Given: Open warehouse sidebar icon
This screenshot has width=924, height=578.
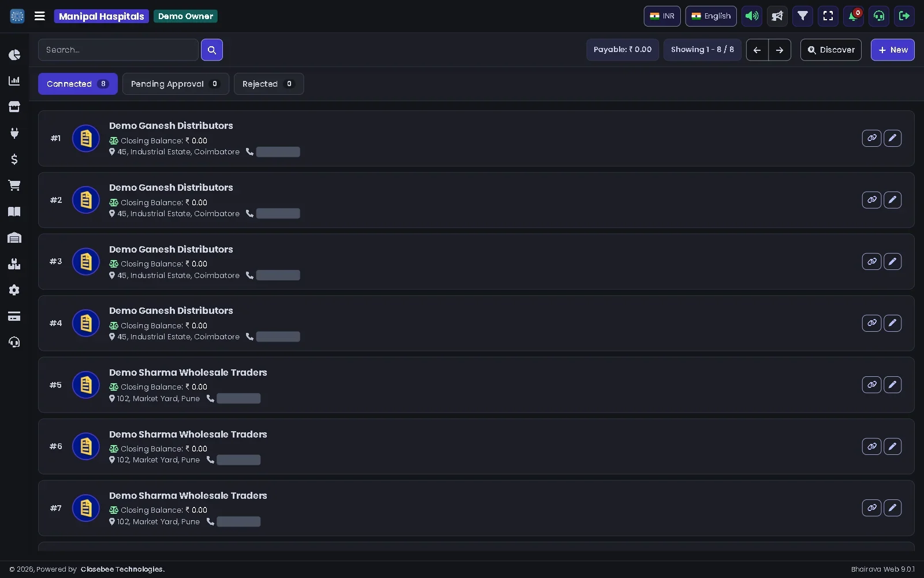Looking at the screenshot, I should click(14, 238).
